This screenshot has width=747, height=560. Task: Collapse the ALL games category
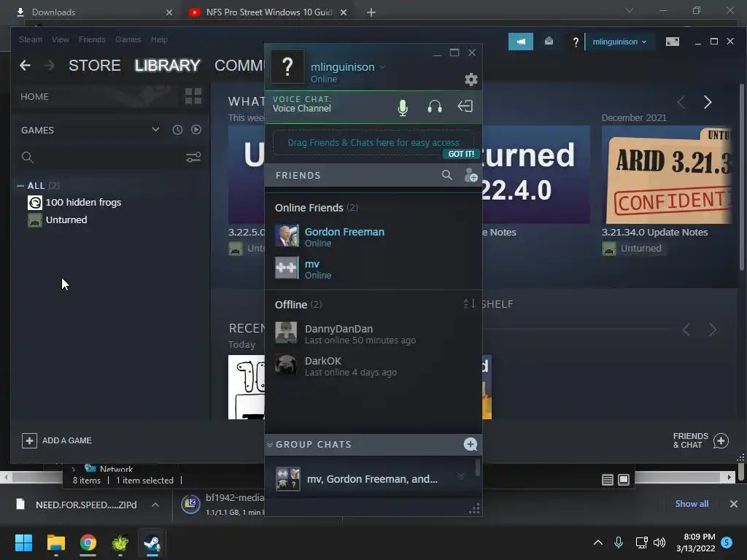coord(20,186)
